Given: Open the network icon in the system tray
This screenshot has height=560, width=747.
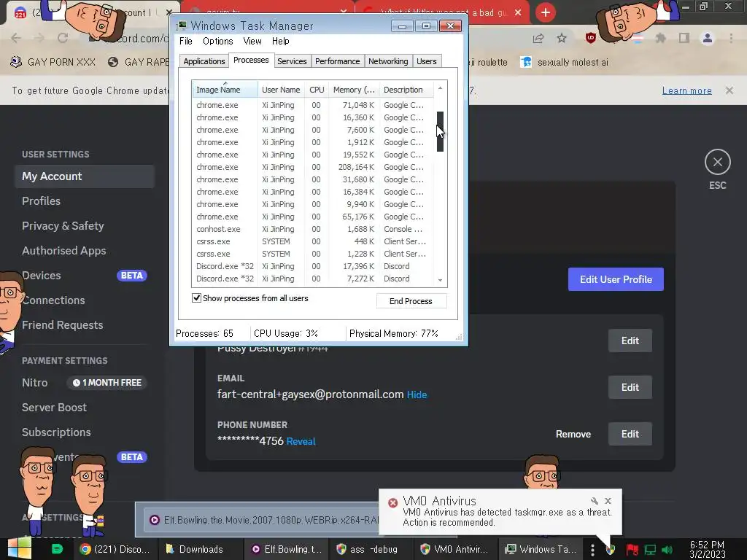Looking at the screenshot, I should (x=650, y=550).
